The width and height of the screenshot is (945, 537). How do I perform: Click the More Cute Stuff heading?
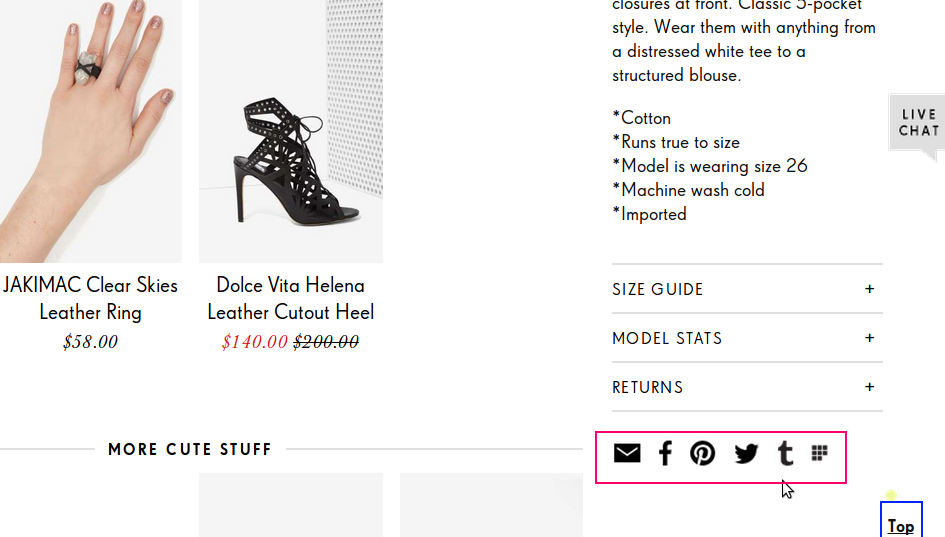190,449
